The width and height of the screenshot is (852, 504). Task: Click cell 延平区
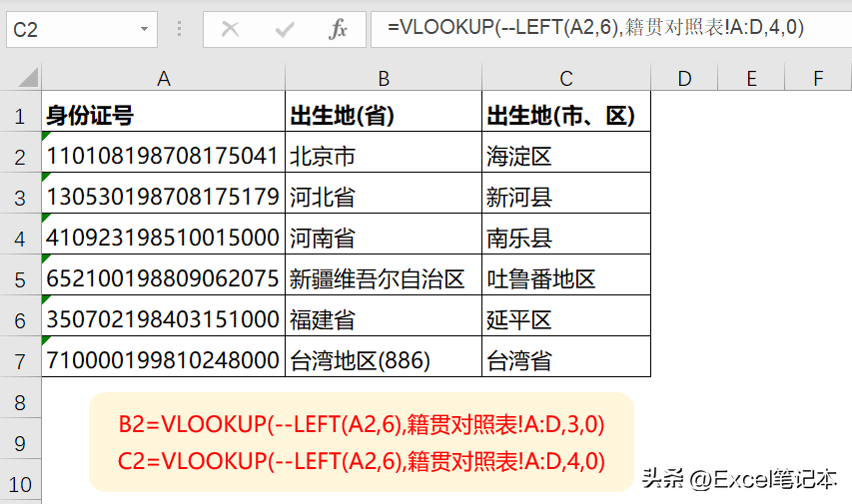[x=566, y=315]
